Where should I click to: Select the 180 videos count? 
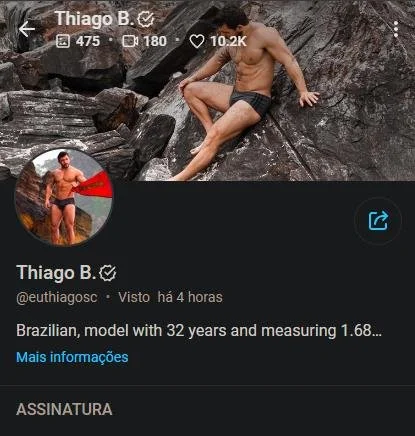pos(155,41)
